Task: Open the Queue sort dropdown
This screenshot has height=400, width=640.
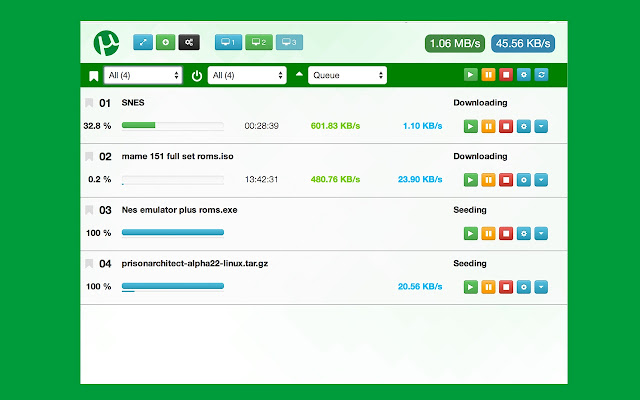Action: pos(347,75)
